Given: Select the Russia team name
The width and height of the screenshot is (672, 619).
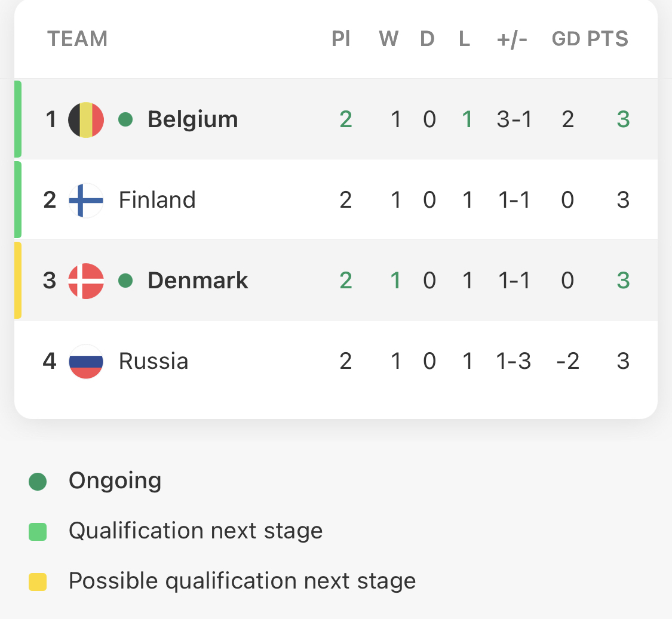Looking at the screenshot, I should [x=154, y=362].
